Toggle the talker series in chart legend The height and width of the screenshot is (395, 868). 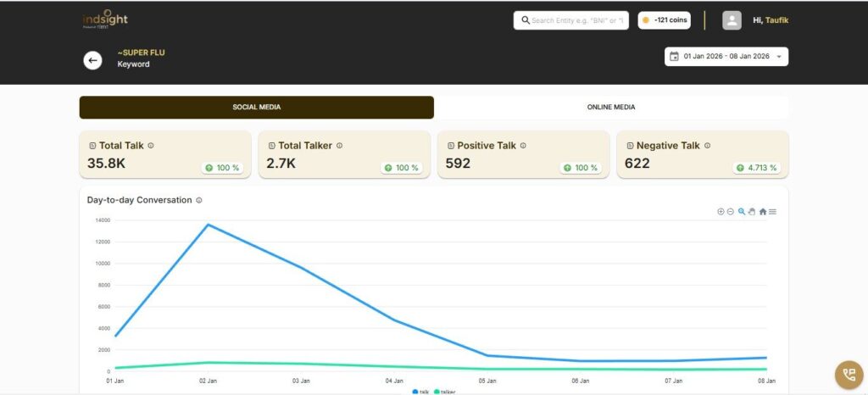(x=444, y=392)
